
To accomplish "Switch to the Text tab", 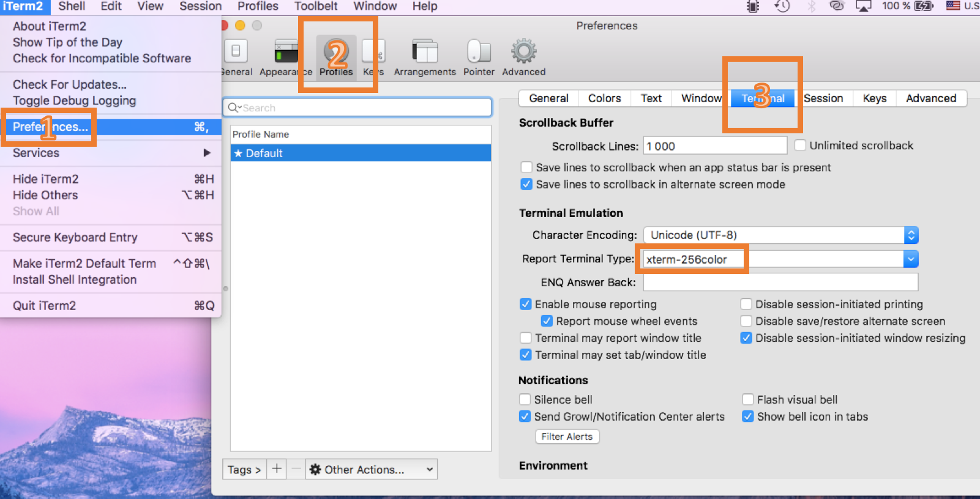I will [x=651, y=98].
